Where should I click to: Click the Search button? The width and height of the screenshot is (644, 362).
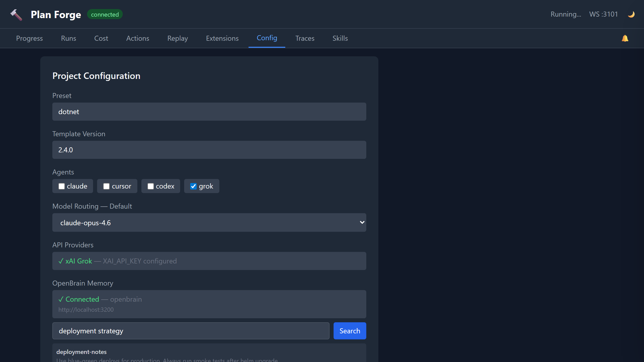point(350,331)
